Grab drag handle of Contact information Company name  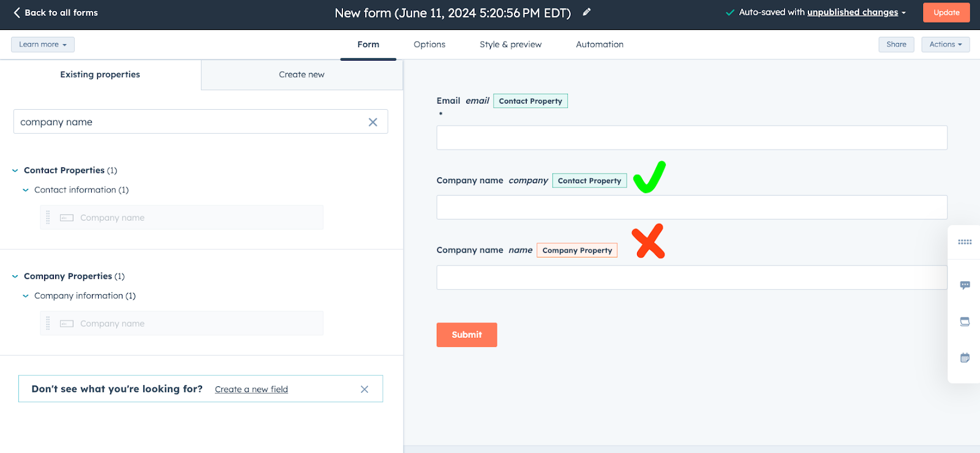point(48,218)
